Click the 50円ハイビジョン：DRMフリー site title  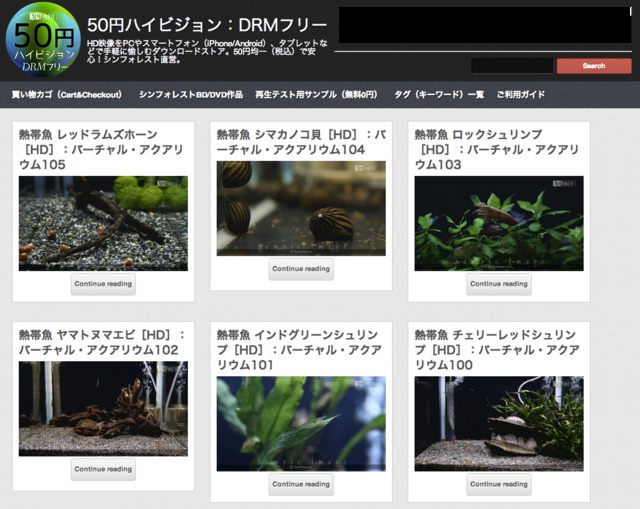pyautogui.click(x=206, y=23)
